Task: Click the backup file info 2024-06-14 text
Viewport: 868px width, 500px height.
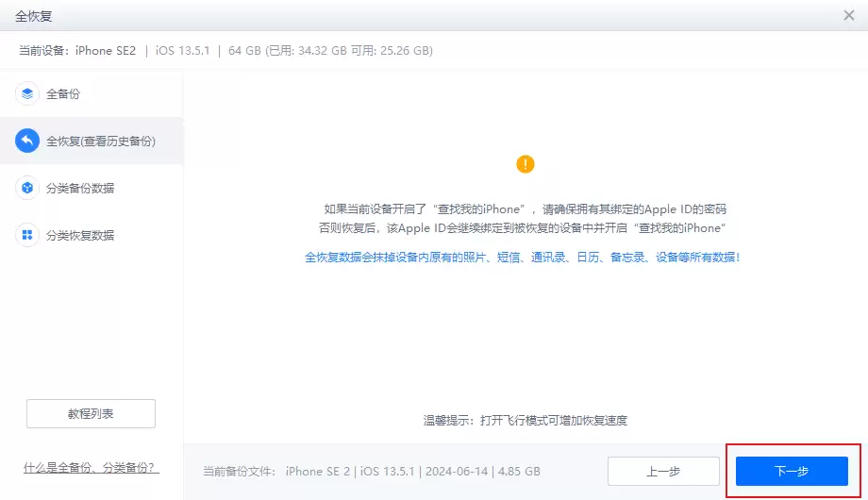Action: click(457, 471)
